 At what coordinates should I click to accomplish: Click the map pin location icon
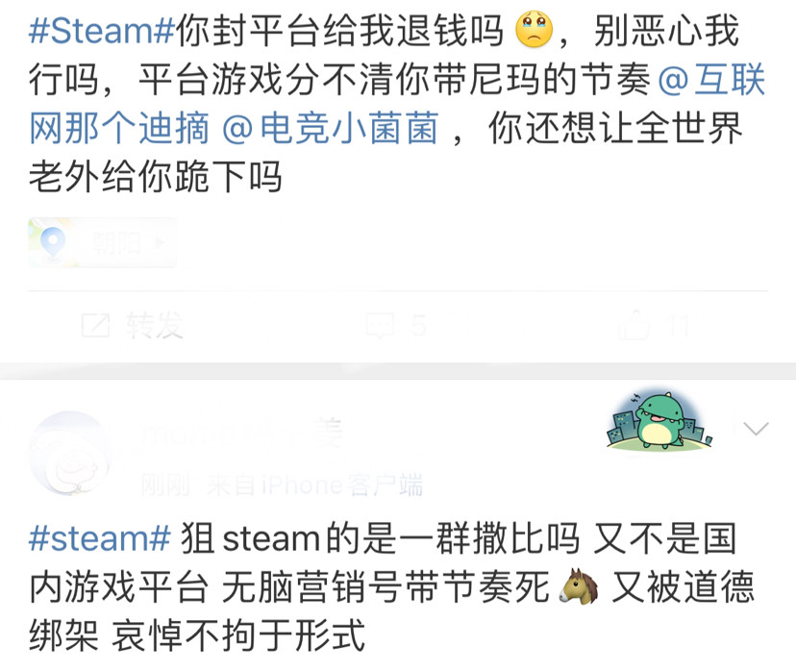53,243
